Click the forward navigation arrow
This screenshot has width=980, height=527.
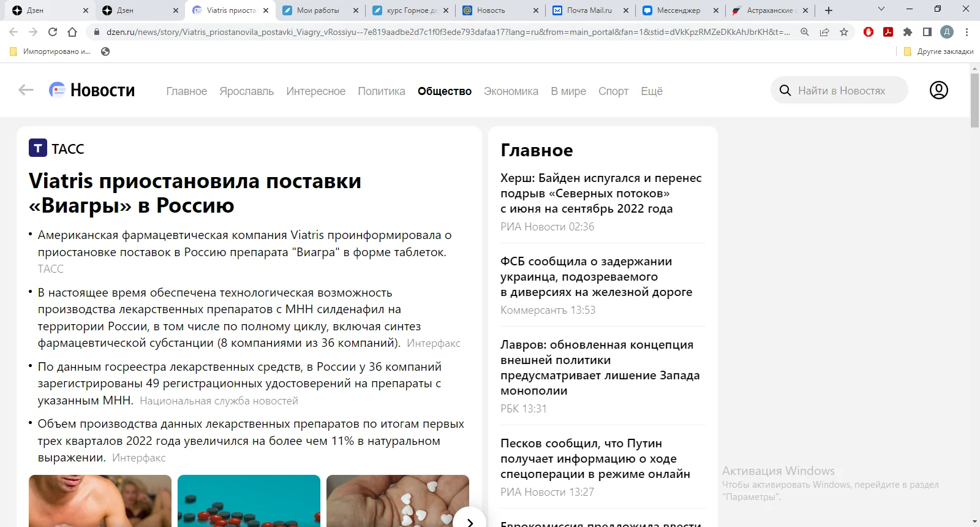coord(33,32)
